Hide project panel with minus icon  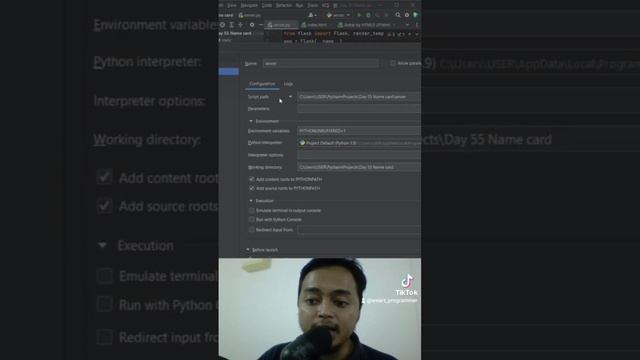tap(261, 25)
